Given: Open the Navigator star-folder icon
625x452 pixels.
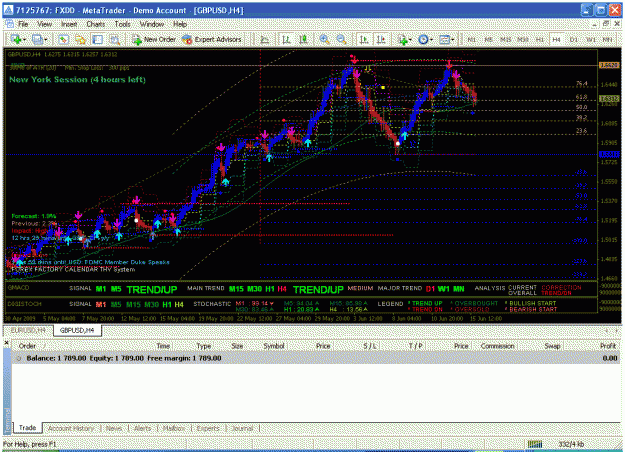Looking at the screenshot, I should pos(81,39).
